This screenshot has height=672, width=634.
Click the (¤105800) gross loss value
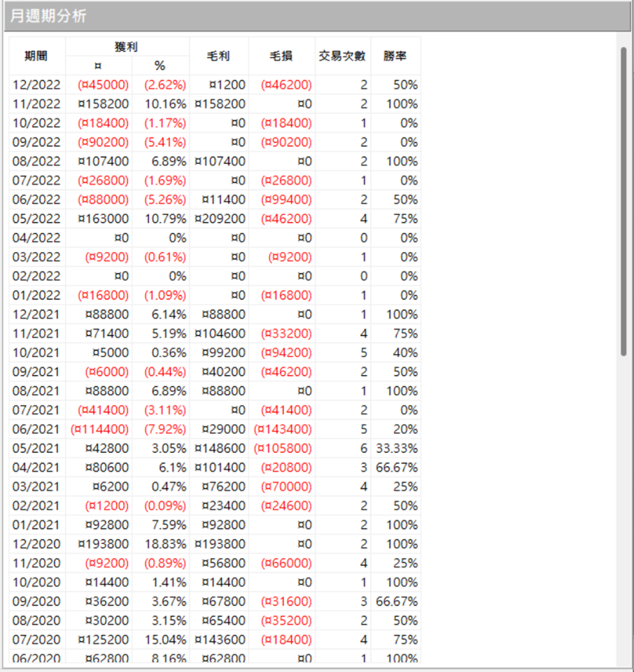click(283, 448)
